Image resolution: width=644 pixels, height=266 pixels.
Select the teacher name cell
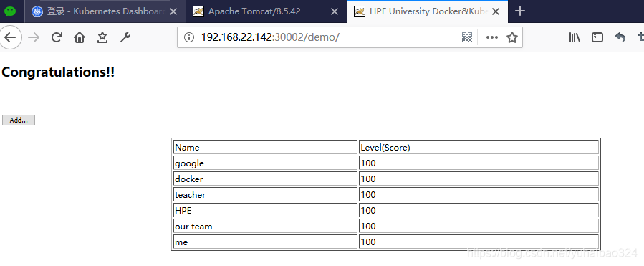point(265,194)
